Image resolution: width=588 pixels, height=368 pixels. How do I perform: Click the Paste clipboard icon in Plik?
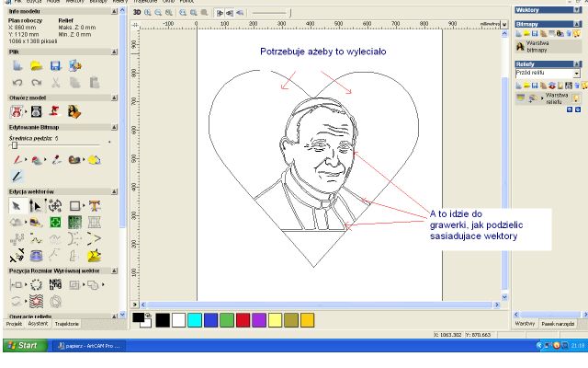point(94,82)
